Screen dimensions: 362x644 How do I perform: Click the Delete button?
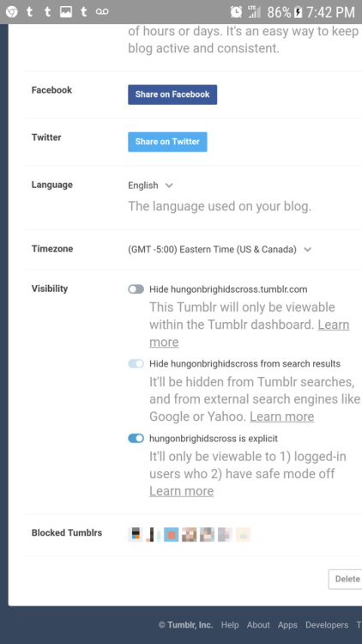point(346,579)
